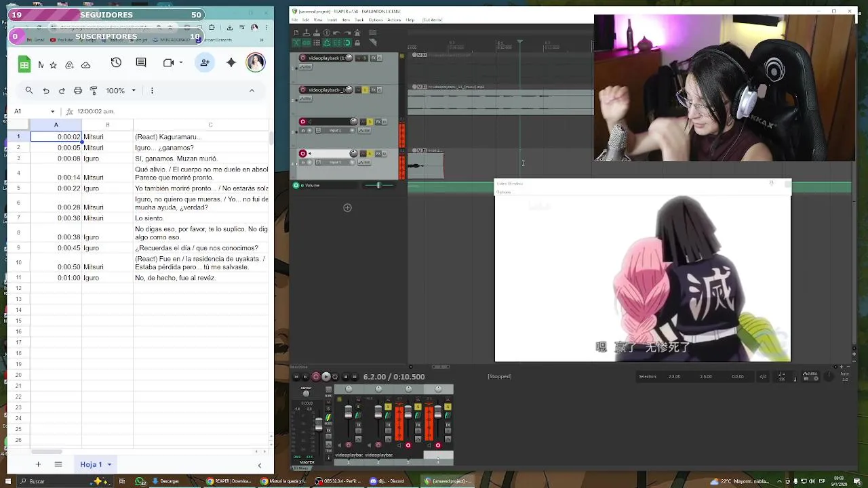Toggle solo on fourth REAPER track

click(370, 154)
